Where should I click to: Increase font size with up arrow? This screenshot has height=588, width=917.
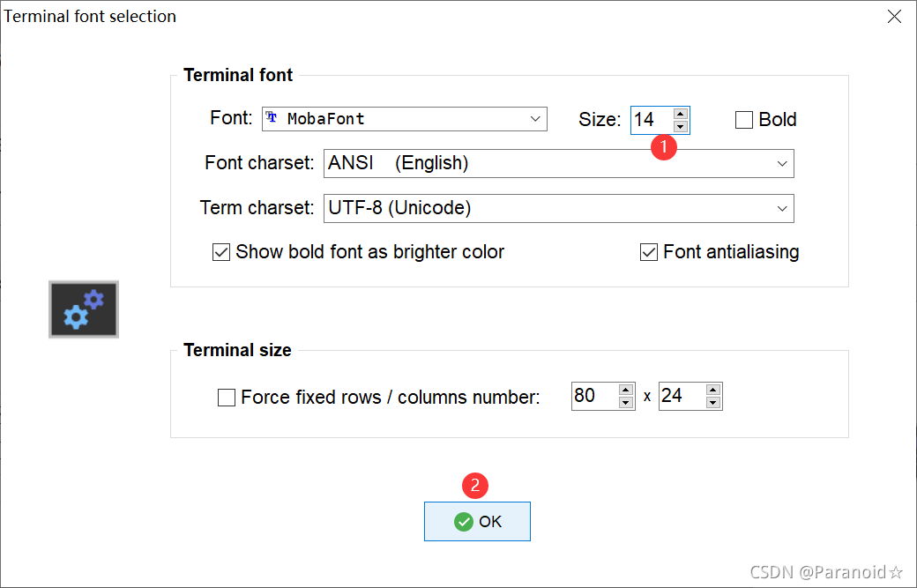pos(680,114)
